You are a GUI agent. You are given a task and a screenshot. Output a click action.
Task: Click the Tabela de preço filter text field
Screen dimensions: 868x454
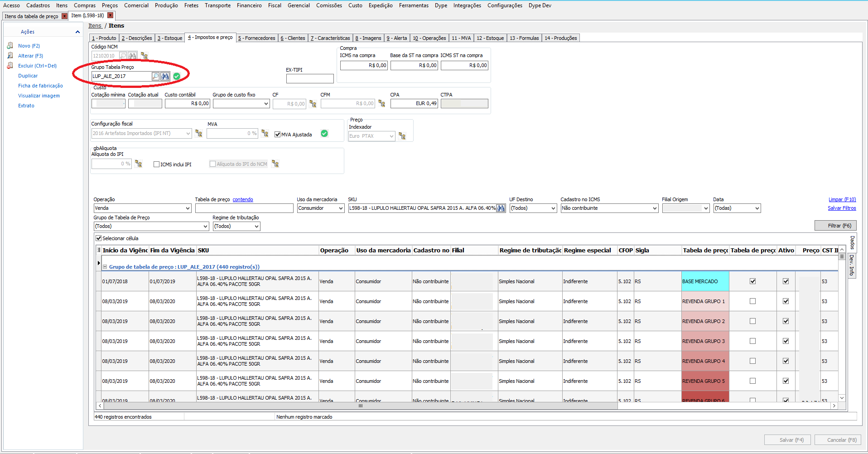244,208
